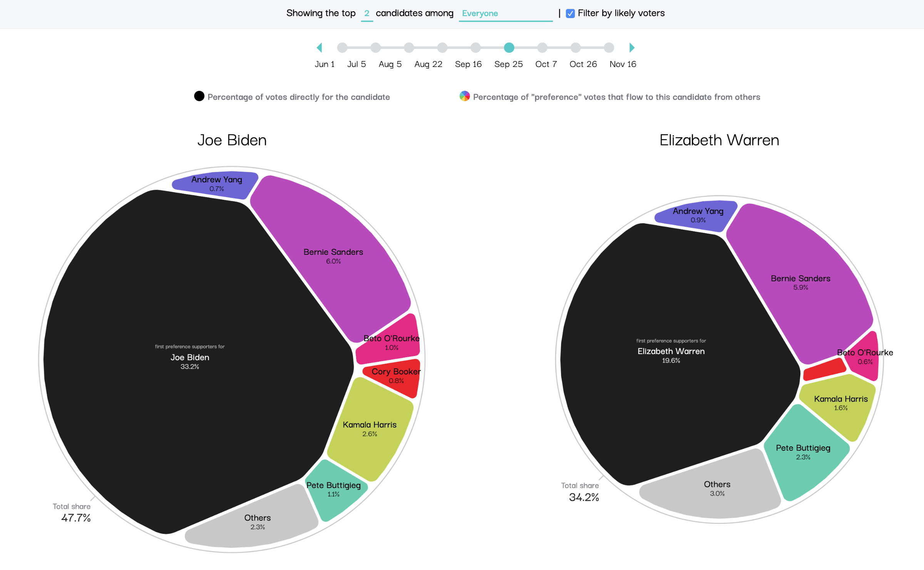Jump to Nov 16 timeline dot
The image size is (924, 570).
click(609, 48)
